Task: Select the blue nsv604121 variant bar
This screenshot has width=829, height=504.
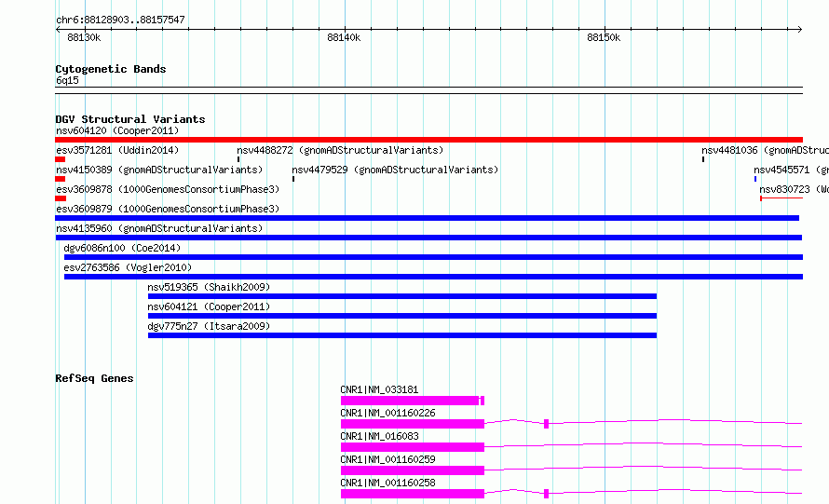Action: 402,316
